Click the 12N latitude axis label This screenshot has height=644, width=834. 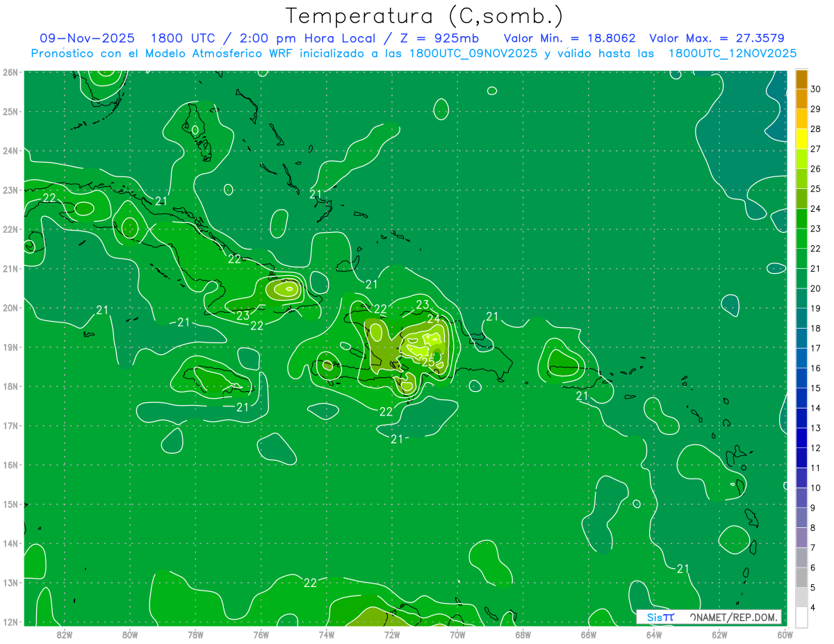(10, 622)
